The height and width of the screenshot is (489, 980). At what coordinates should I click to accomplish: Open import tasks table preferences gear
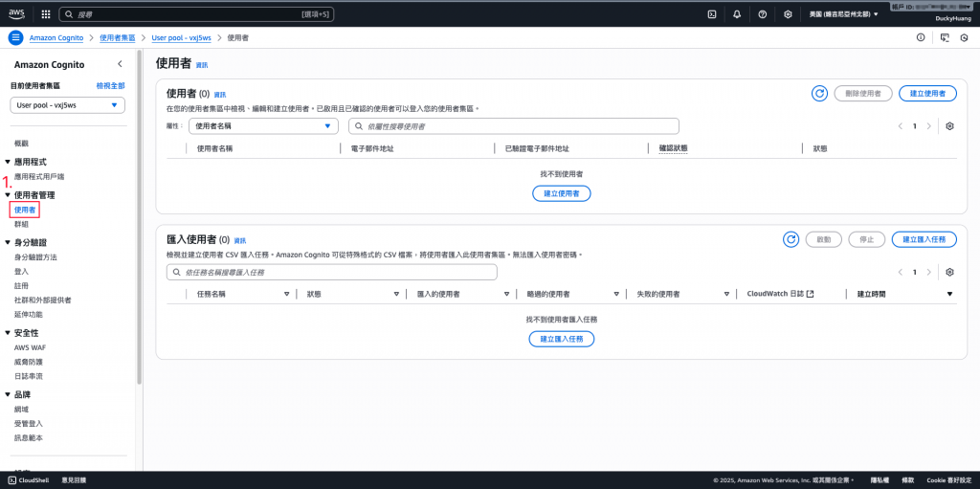pos(950,272)
